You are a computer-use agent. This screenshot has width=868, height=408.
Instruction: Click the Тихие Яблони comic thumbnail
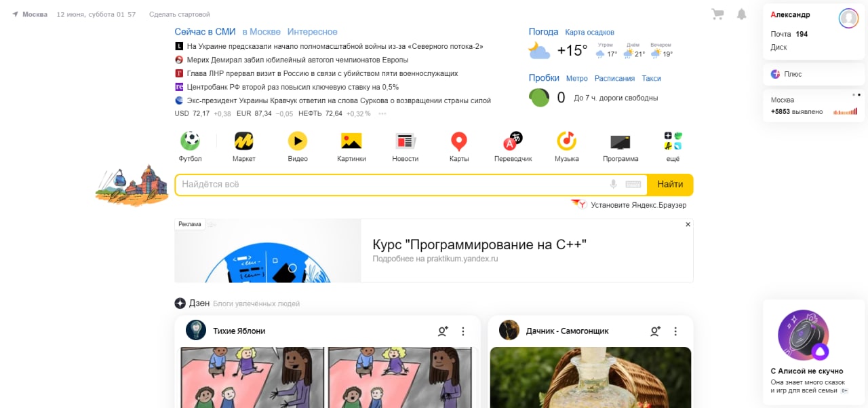[329, 377]
